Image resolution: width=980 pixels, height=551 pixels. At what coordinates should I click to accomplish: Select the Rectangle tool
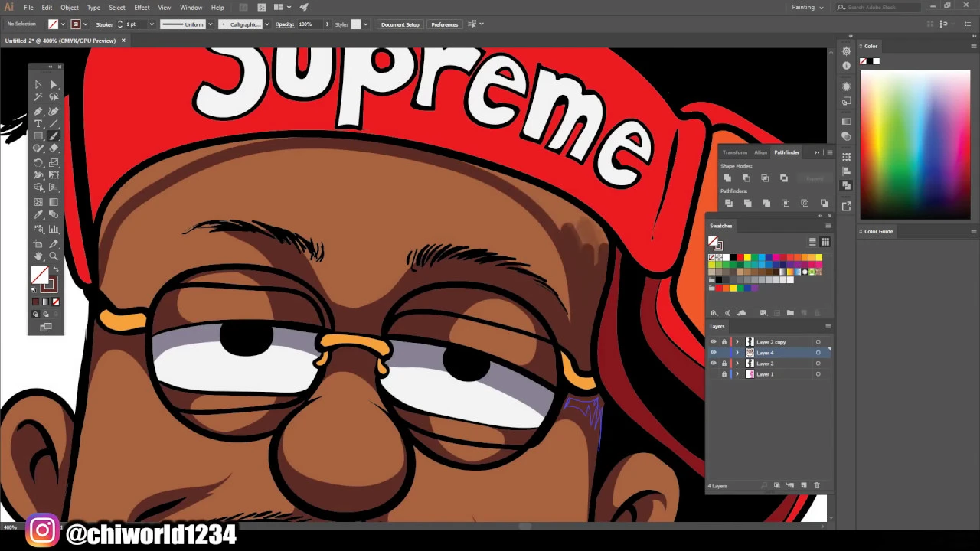point(38,136)
